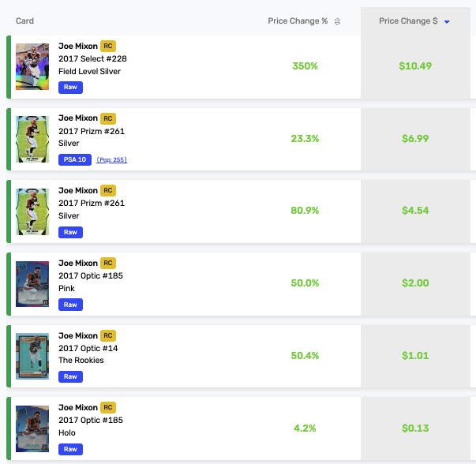
Task: Open Optic #14 The Rookies card image
Action: [x=32, y=356]
